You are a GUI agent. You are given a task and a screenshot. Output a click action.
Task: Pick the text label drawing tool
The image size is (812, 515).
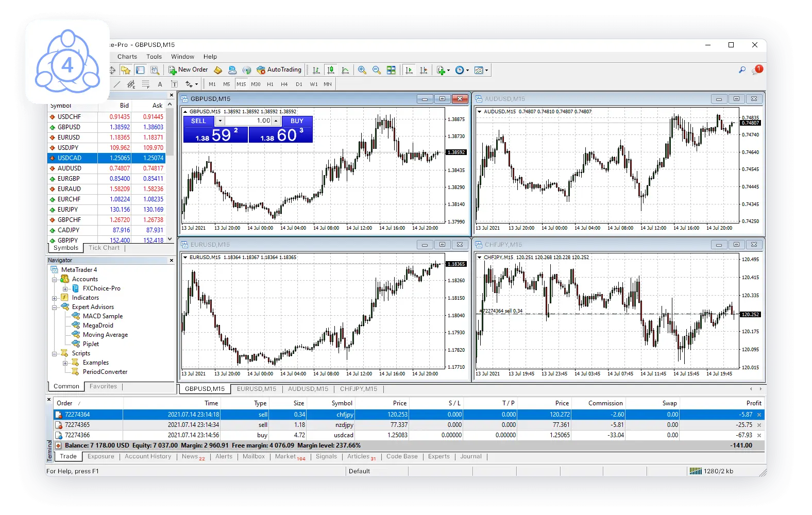(174, 84)
